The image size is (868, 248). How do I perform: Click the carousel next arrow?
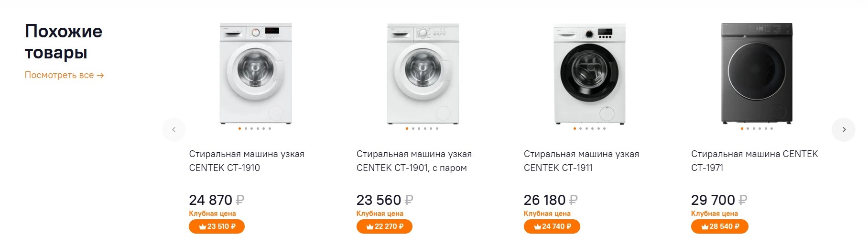pyautogui.click(x=844, y=130)
